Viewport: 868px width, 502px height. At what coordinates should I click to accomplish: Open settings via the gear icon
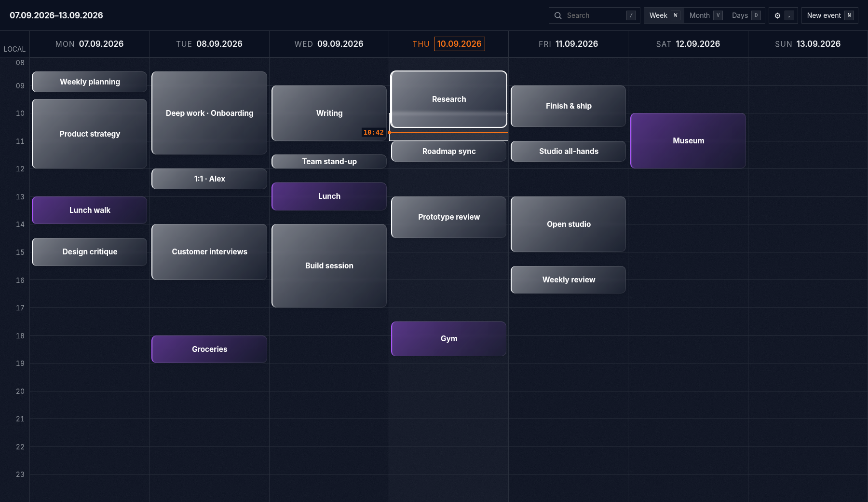point(783,15)
